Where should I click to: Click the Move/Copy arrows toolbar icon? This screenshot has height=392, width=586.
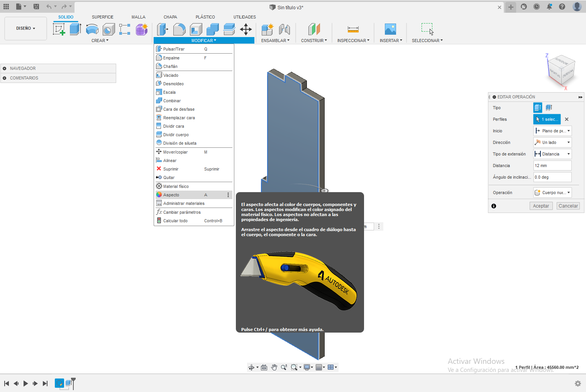click(246, 29)
